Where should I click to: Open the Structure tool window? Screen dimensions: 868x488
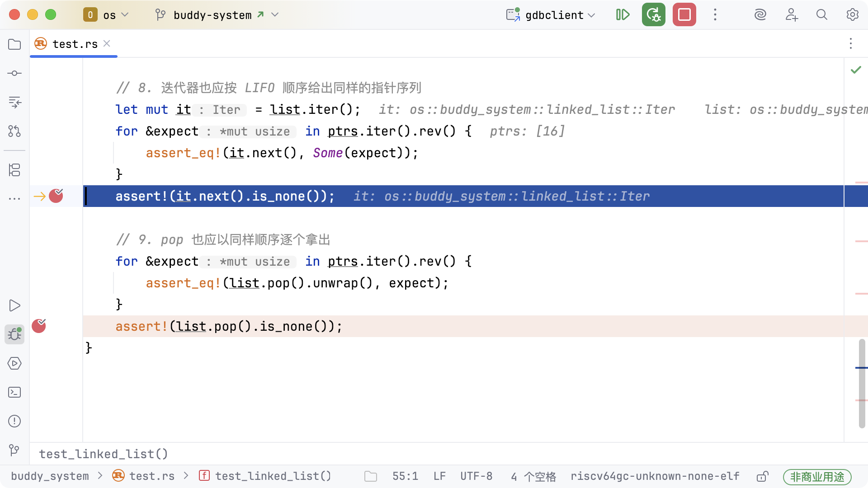pos(14,170)
